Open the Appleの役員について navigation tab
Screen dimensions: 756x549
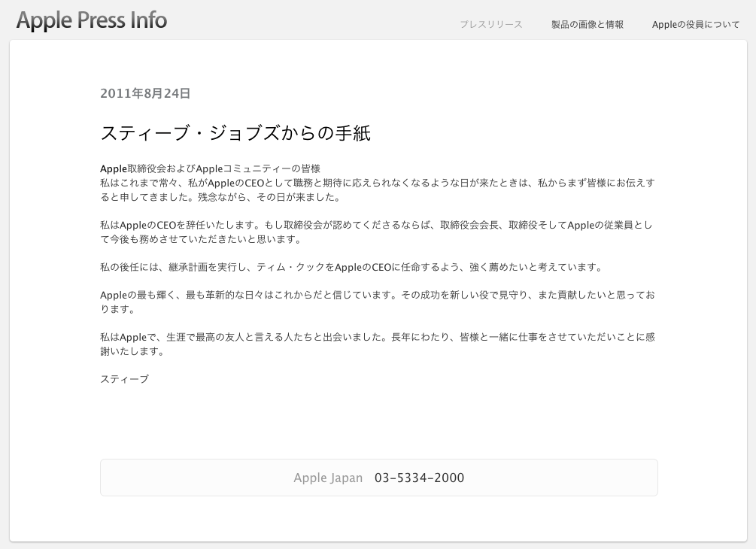(x=695, y=25)
